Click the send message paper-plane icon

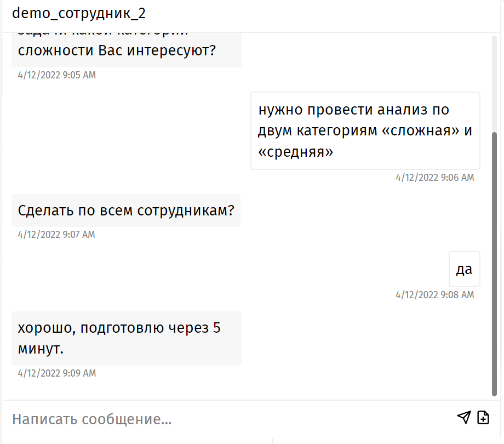click(464, 418)
